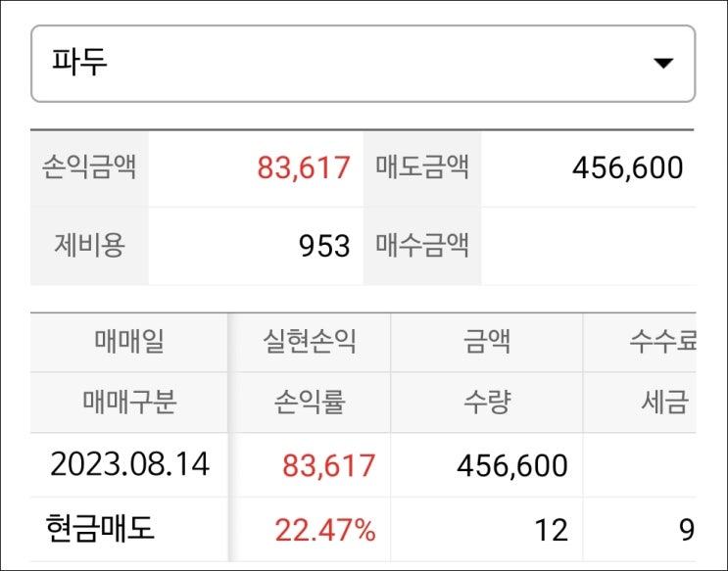Click the dropdown arrow next to 파두

point(663,63)
